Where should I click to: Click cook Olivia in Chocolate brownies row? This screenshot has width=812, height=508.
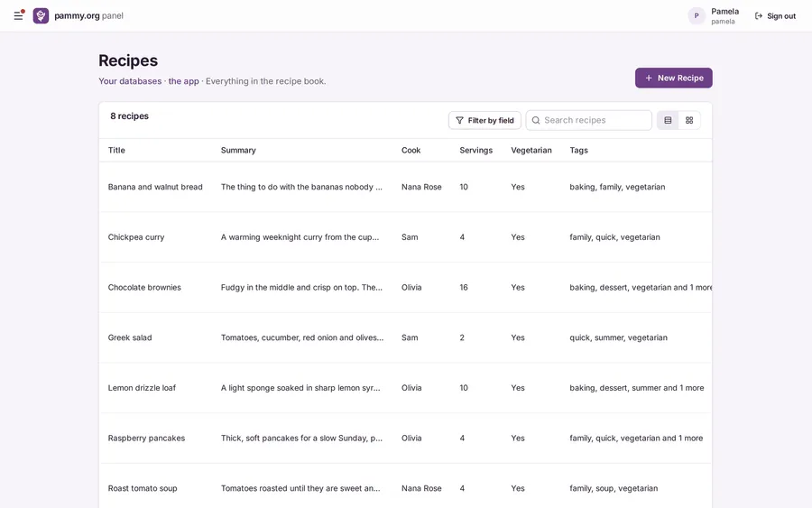(x=411, y=288)
